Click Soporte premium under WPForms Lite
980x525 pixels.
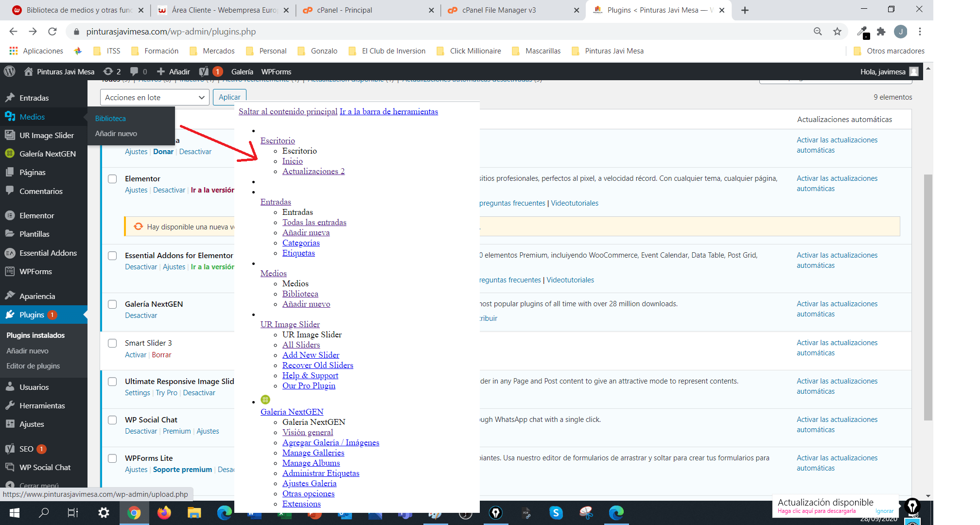point(182,470)
